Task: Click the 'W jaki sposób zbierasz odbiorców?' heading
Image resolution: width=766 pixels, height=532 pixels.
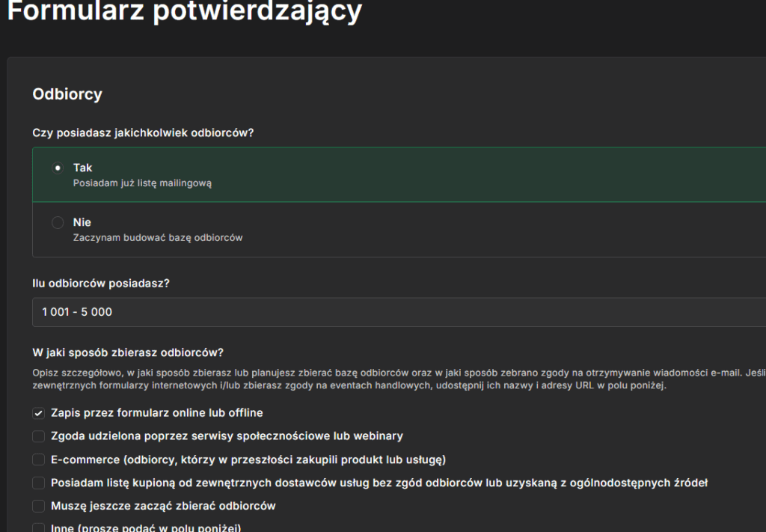Action: coord(128,352)
